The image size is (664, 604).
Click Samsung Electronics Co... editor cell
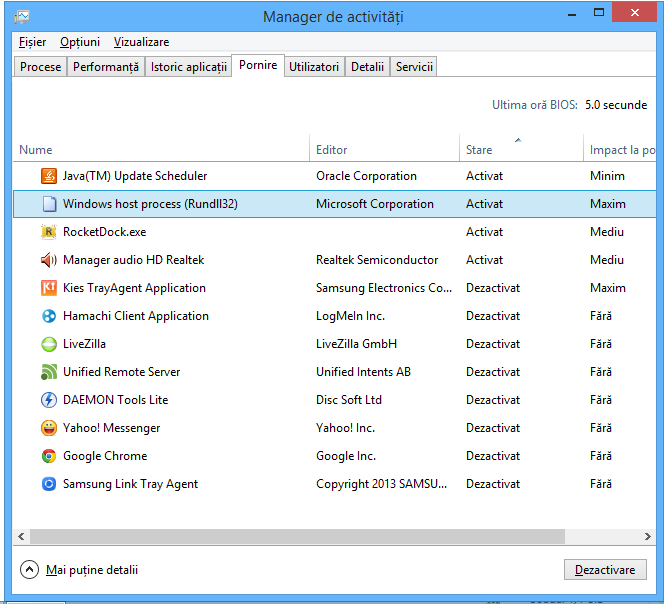(x=384, y=288)
